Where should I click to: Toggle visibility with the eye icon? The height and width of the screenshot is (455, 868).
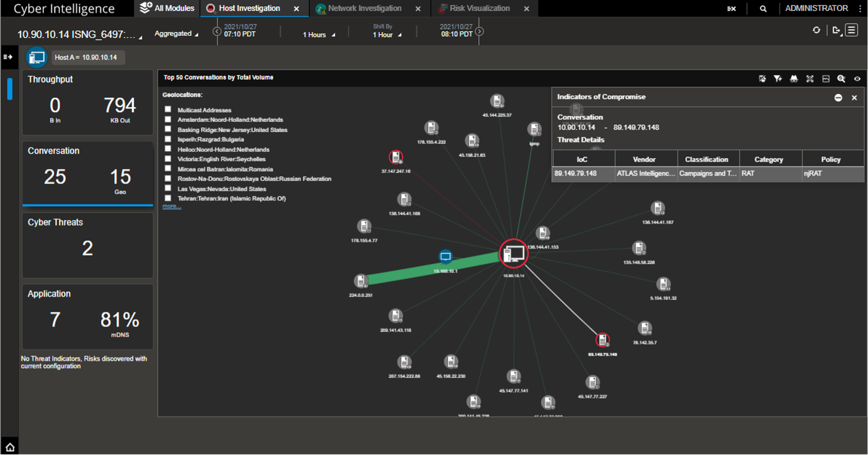[857, 79]
